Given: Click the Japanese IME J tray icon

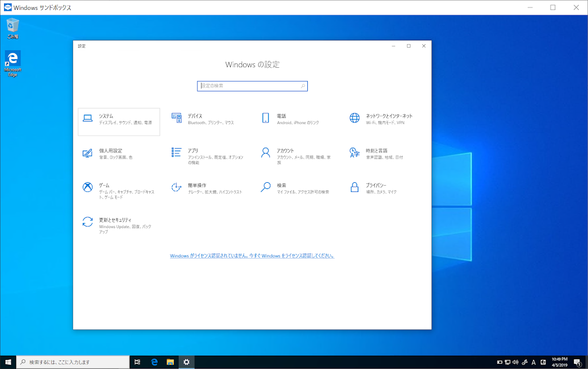Looking at the screenshot, I should 543,362.
